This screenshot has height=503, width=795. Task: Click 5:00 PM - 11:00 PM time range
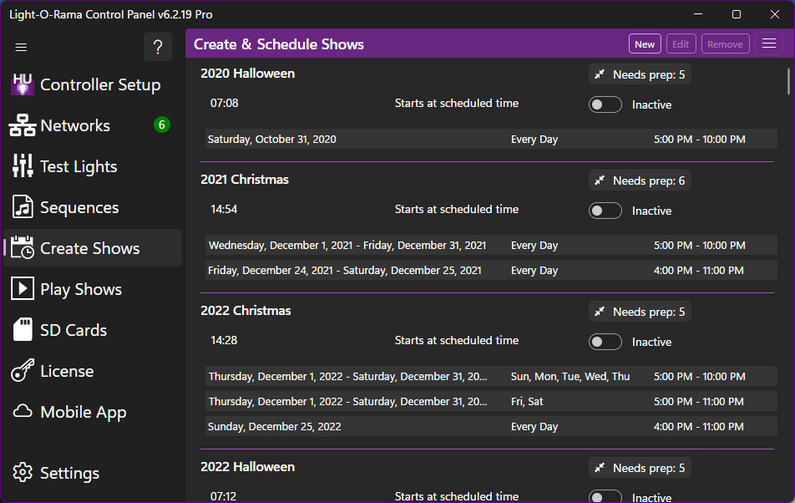(698, 402)
